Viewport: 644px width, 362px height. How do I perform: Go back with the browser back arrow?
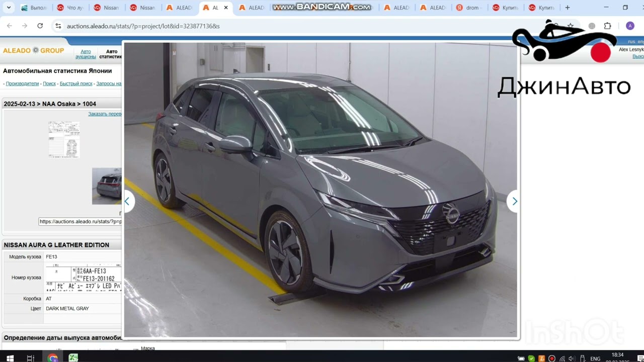[x=9, y=26]
